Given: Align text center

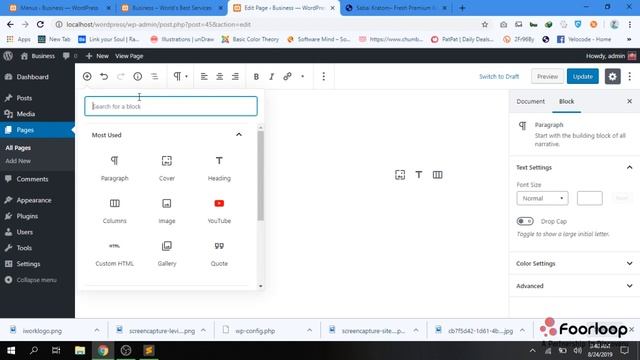Looking at the screenshot, I should (220, 76).
